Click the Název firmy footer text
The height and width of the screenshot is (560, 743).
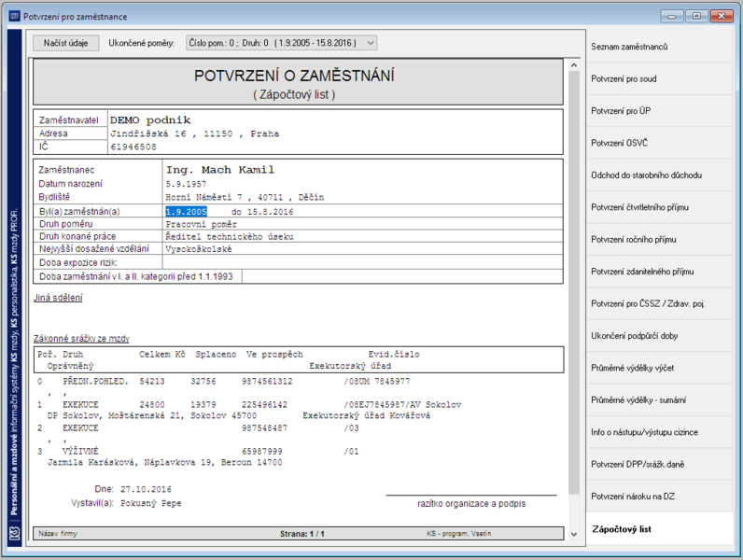(58, 534)
